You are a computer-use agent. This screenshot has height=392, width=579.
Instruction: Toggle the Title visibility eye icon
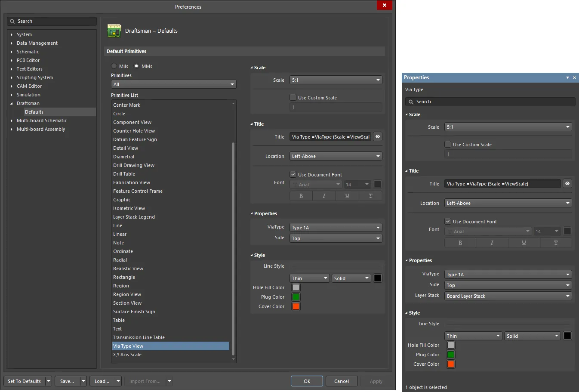377,136
